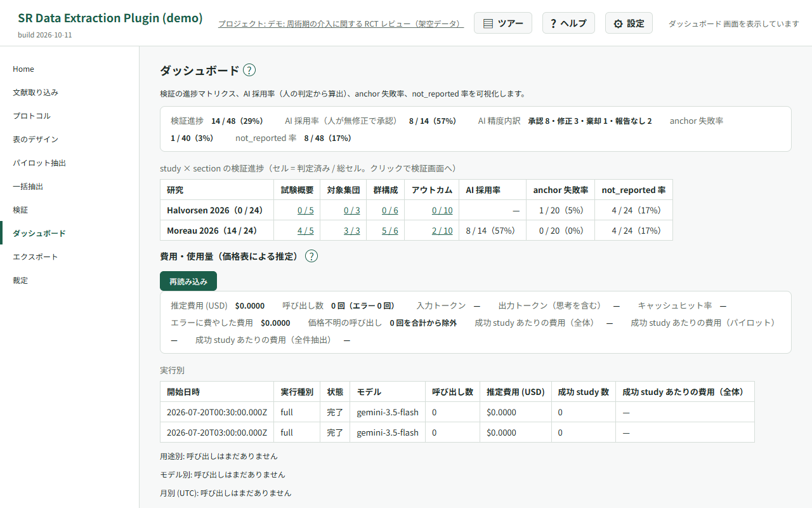The image size is (812, 508).
Task: Open Halvorsen 2026 アウトカム cell 0 / 10
Action: (x=443, y=210)
